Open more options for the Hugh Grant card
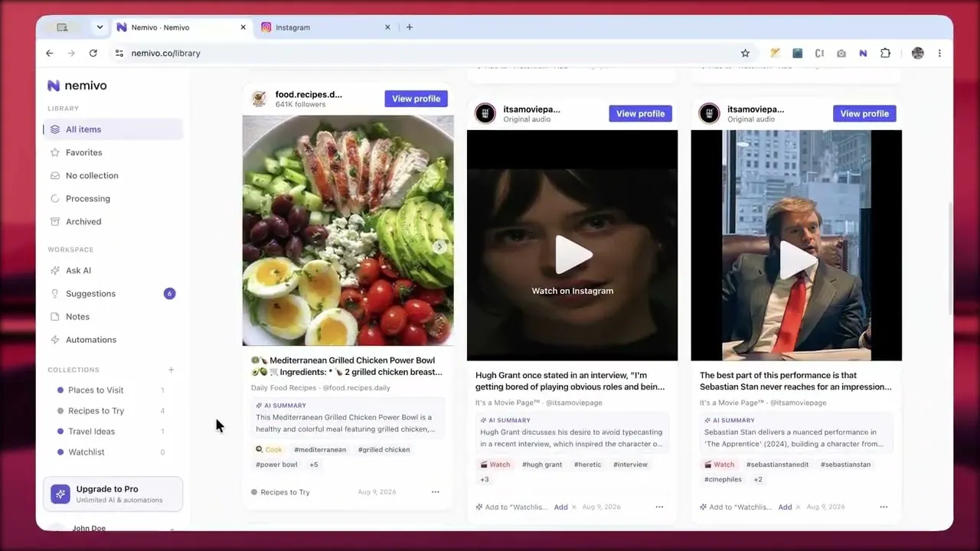Screen dimensions: 980x551 click(x=659, y=507)
